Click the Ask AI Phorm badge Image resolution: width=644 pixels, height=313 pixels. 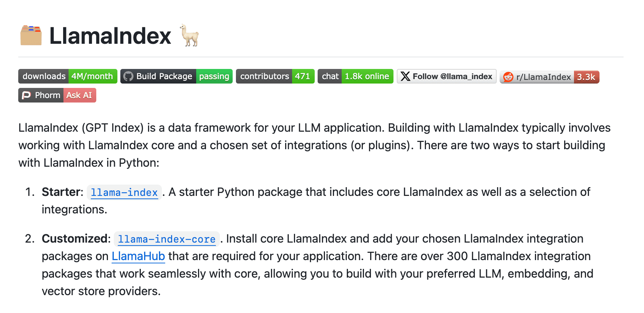click(x=57, y=95)
